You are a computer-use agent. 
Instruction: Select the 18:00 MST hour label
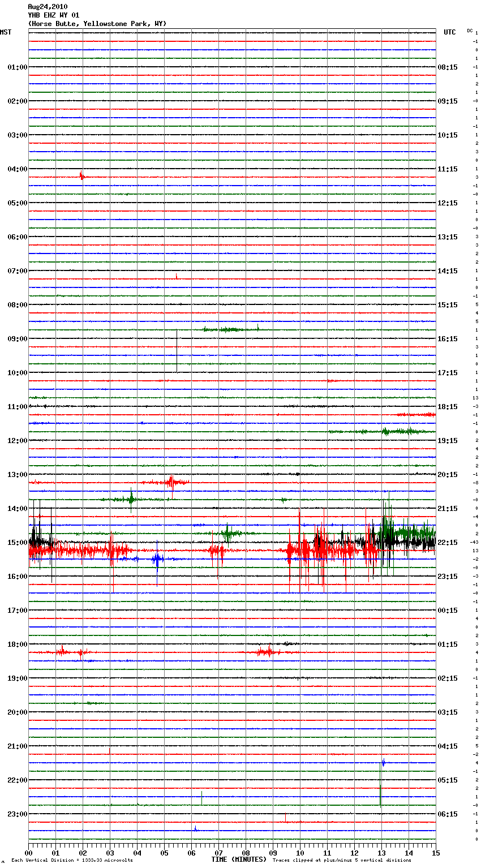click(18, 644)
